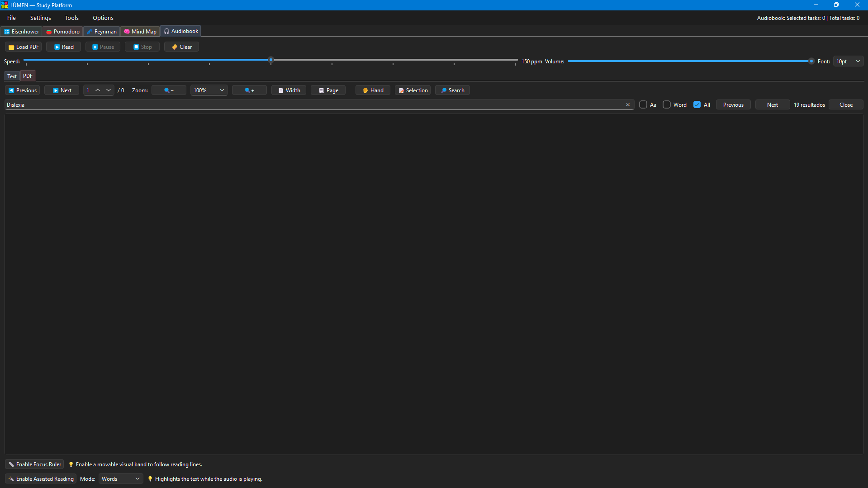The image size is (868, 488).
Task: Open the File menu
Action: tap(11, 18)
